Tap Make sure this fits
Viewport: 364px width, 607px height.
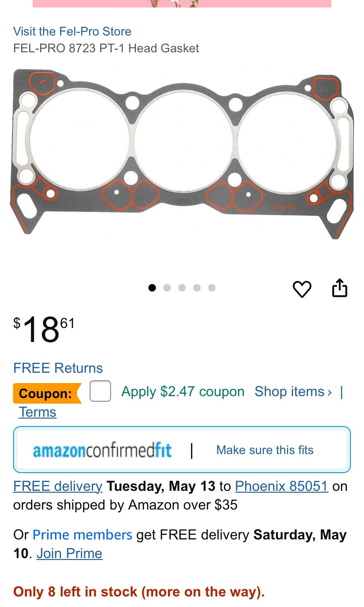click(265, 450)
